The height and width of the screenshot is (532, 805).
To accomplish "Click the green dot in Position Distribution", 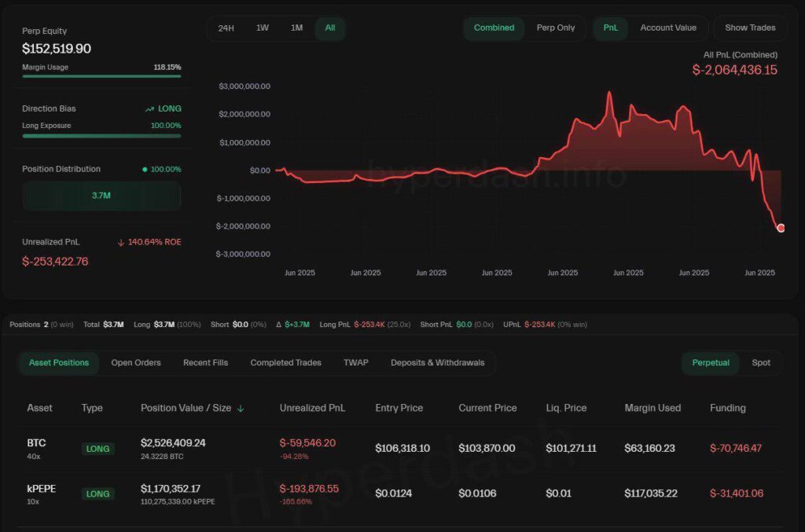I will pyautogui.click(x=145, y=169).
